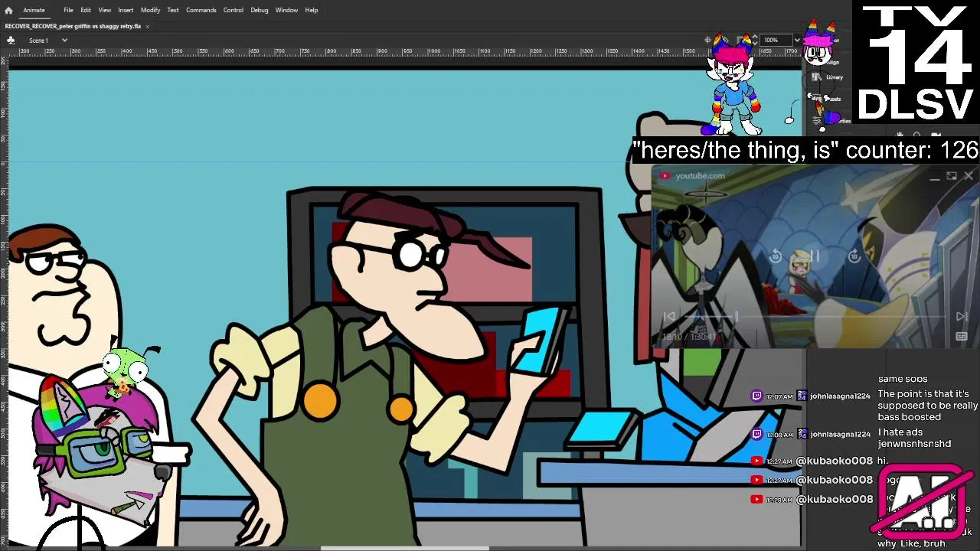Switch to the Animate workspace tab
Screen dimensions: 980x551
click(x=34, y=10)
